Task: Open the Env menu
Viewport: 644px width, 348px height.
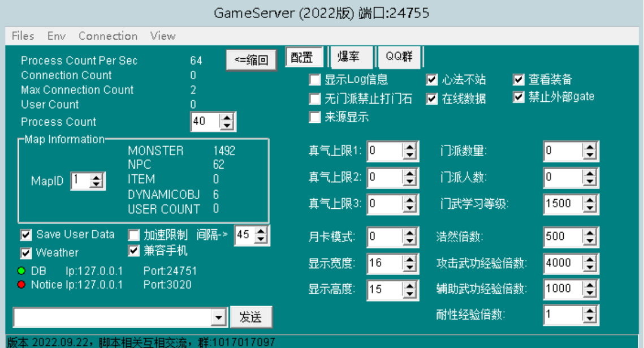Action: 57,36
